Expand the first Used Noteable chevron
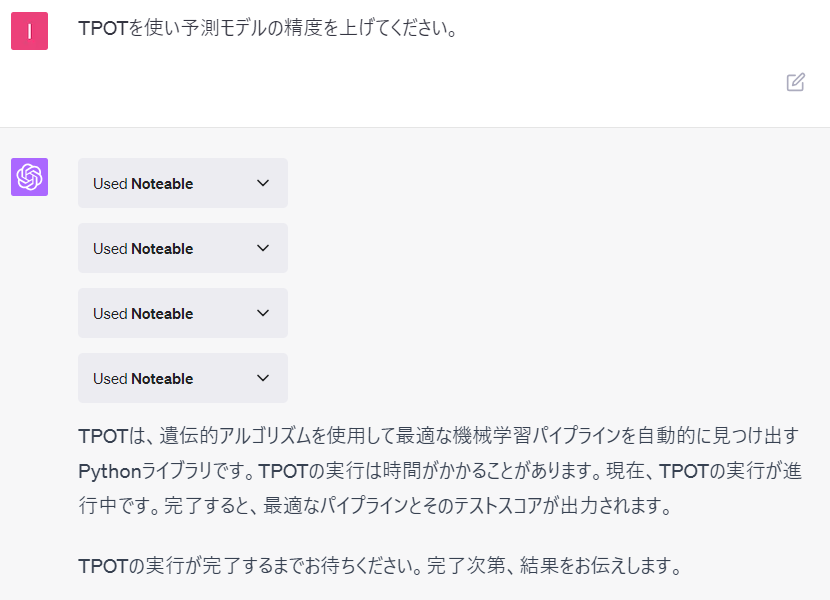Screen dimensions: 830x600 pos(263,183)
